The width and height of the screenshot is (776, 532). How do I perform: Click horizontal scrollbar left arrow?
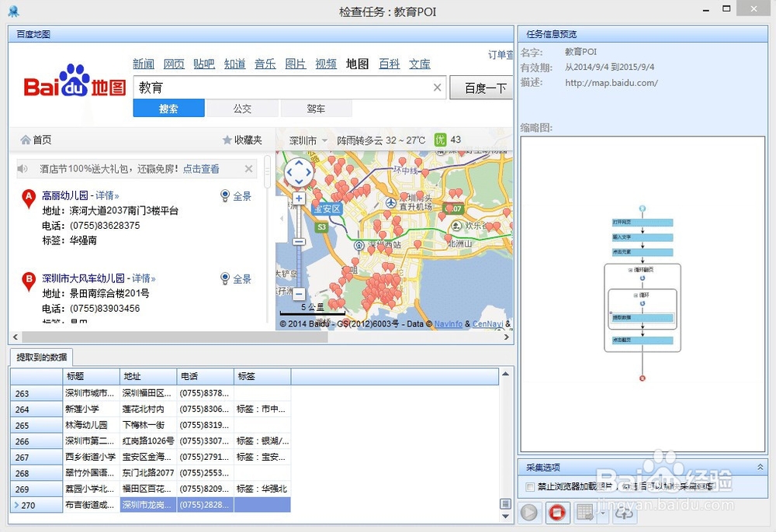pyautogui.click(x=16, y=337)
